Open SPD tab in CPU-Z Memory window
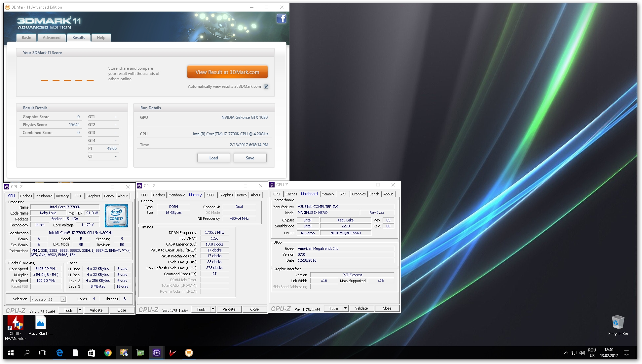This screenshot has width=642, height=364. click(x=210, y=195)
